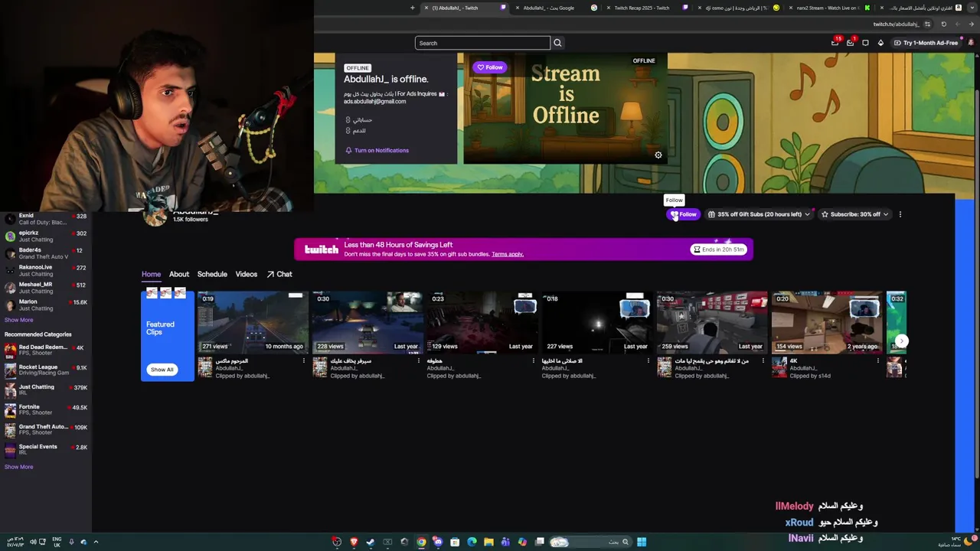Open options menu for 271 views clip
This screenshot has width=980, height=551.
coord(304,360)
